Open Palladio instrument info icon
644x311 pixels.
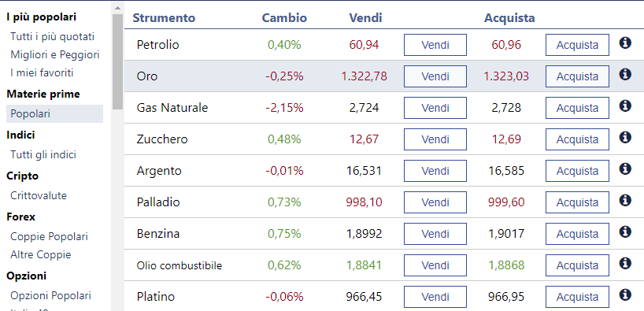pos(624,200)
